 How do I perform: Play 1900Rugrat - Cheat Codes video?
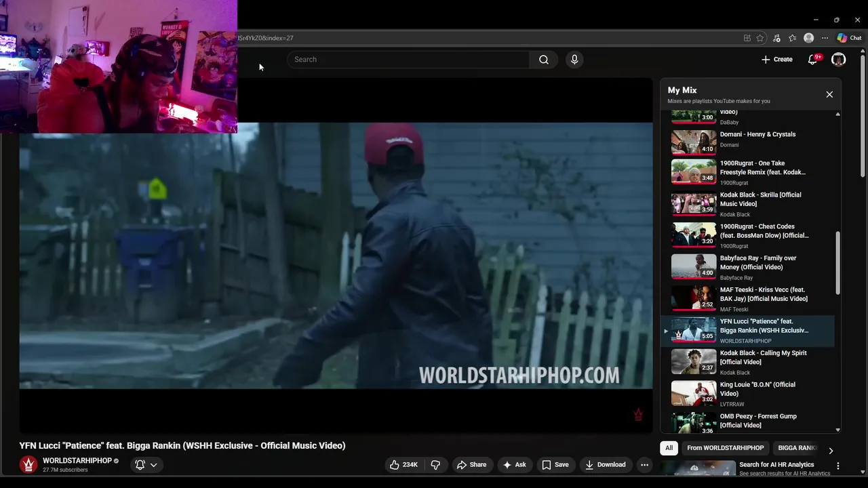coord(747,236)
